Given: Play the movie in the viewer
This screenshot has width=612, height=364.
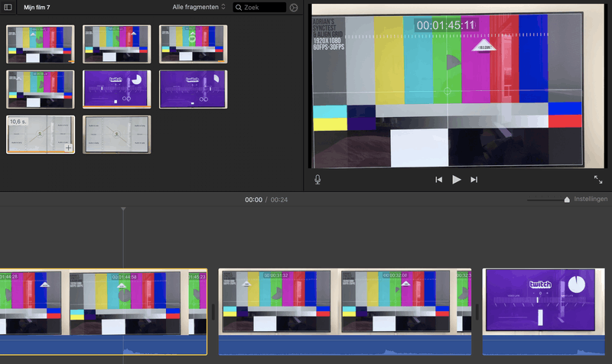Looking at the screenshot, I should click(456, 180).
